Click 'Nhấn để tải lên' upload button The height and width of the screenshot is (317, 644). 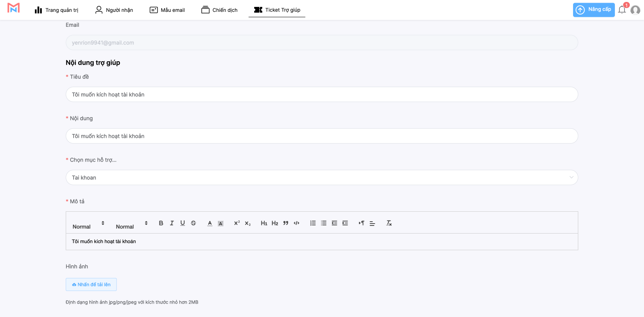pyautogui.click(x=91, y=284)
